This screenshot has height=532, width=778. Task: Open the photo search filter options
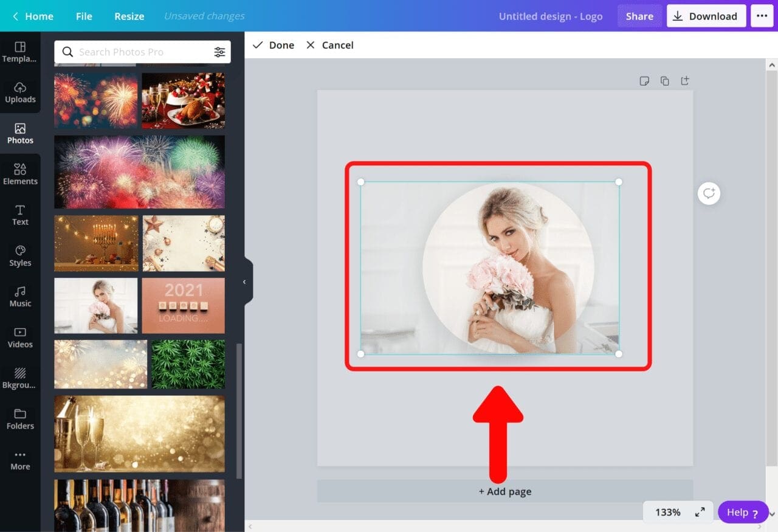click(x=219, y=52)
